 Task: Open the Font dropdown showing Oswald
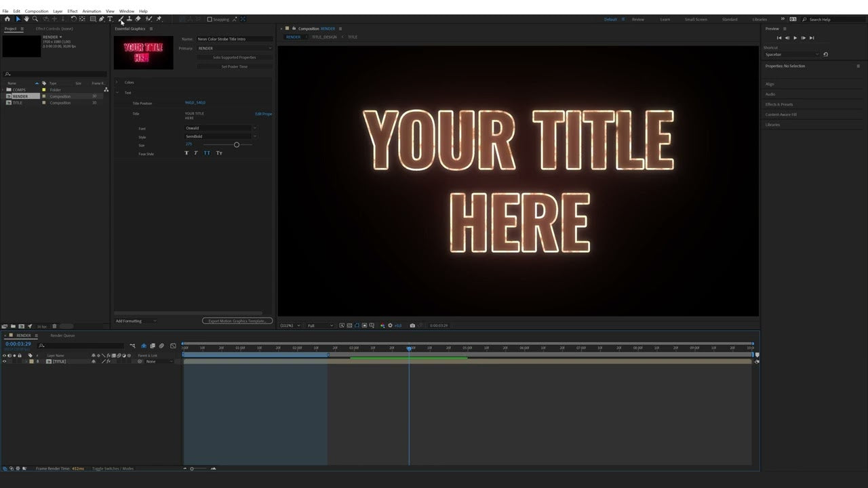[220, 127]
